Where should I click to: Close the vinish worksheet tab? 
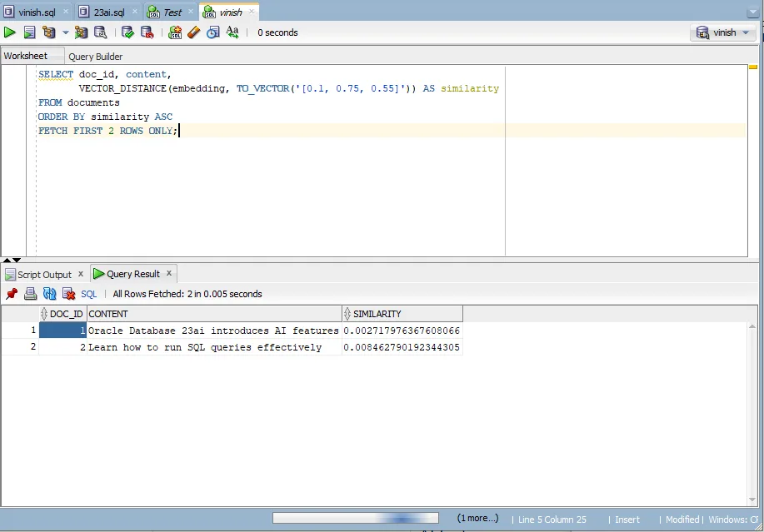tap(252, 11)
